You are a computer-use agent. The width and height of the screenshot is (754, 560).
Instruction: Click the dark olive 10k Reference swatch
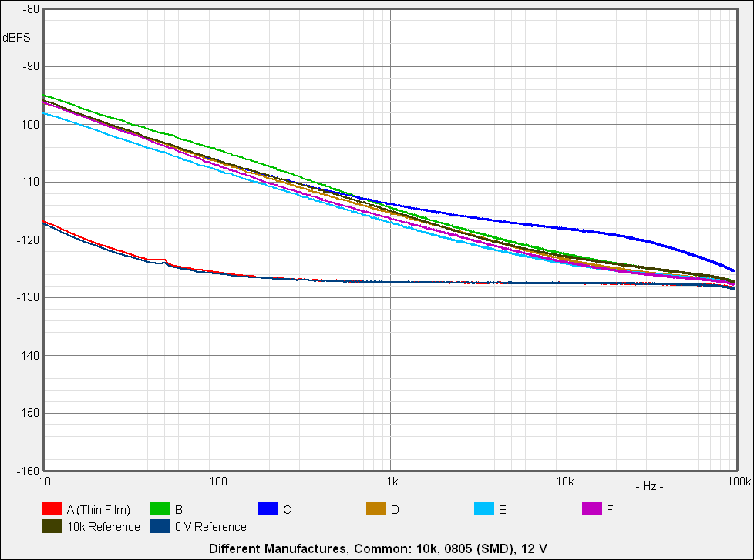(52, 526)
